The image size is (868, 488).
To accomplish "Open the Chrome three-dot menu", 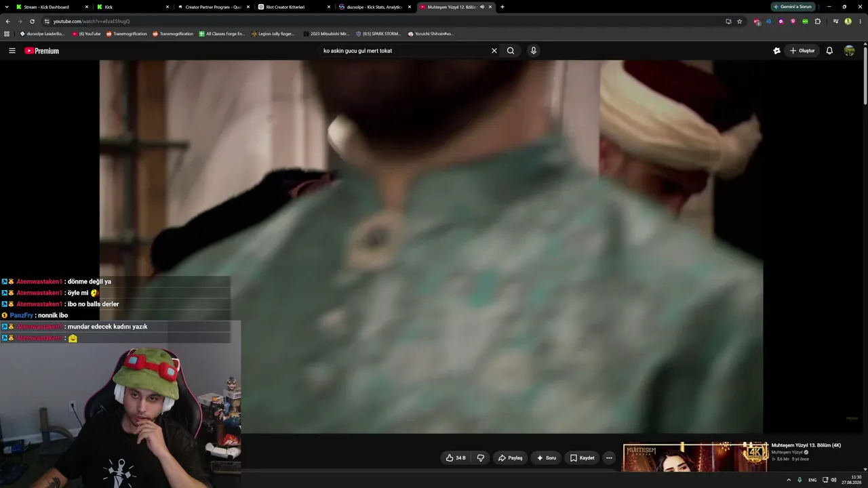I will tap(860, 21).
